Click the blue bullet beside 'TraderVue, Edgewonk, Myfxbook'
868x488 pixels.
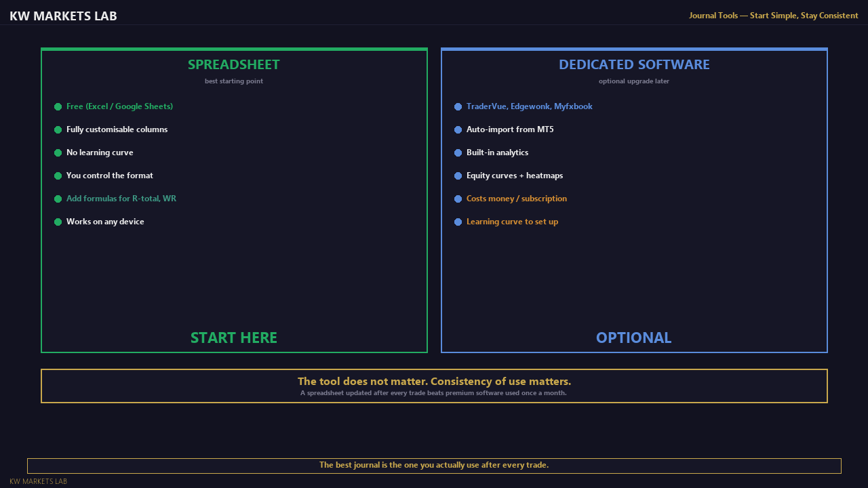pyautogui.click(x=458, y=106)
